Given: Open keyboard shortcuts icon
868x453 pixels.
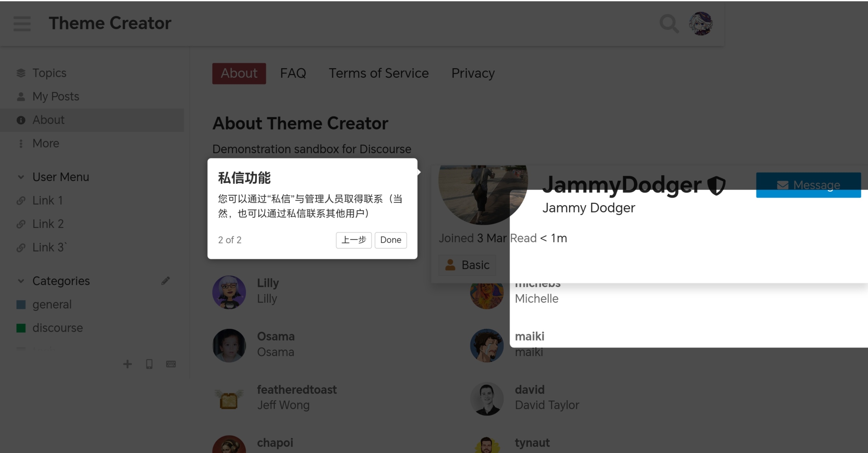Looking at the screenshot, I should 171,364.
